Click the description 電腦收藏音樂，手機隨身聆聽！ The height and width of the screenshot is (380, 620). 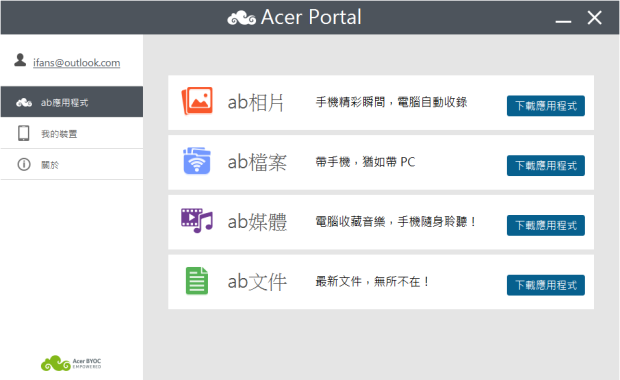[x=396, y=221]
